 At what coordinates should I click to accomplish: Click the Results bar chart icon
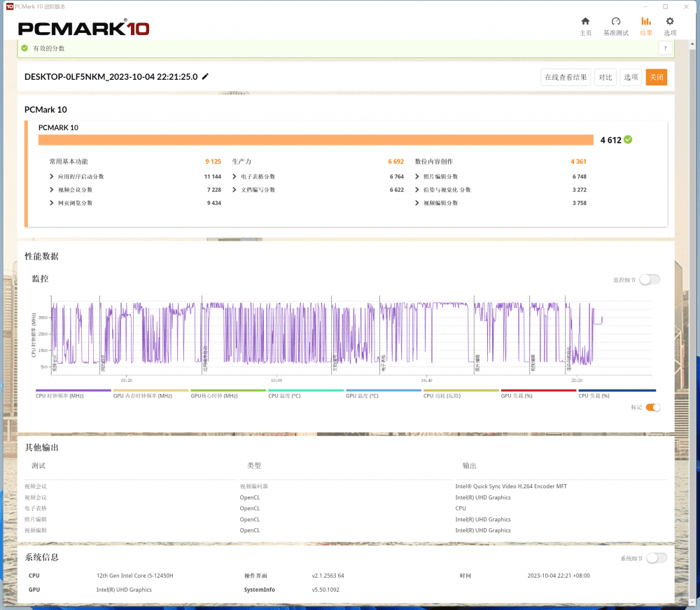(x=645, y=22)
